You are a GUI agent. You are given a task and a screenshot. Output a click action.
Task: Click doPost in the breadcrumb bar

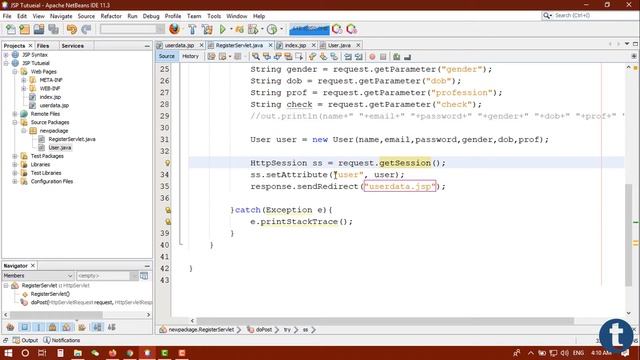(x=264, y=330)
